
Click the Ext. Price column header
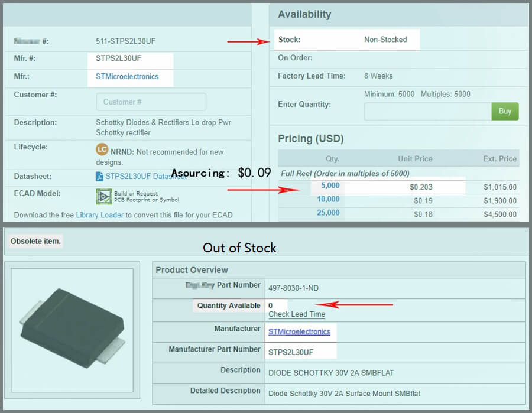(499, 159)
